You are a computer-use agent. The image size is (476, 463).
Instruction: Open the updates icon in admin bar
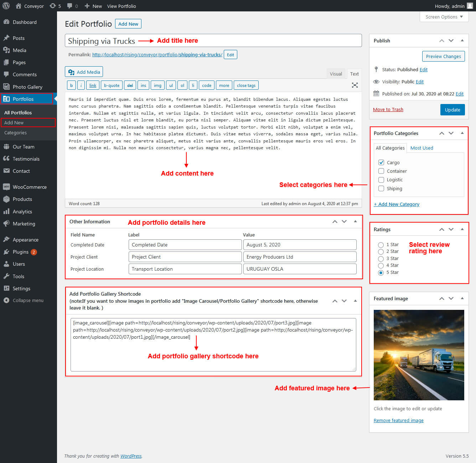point(53,6)
